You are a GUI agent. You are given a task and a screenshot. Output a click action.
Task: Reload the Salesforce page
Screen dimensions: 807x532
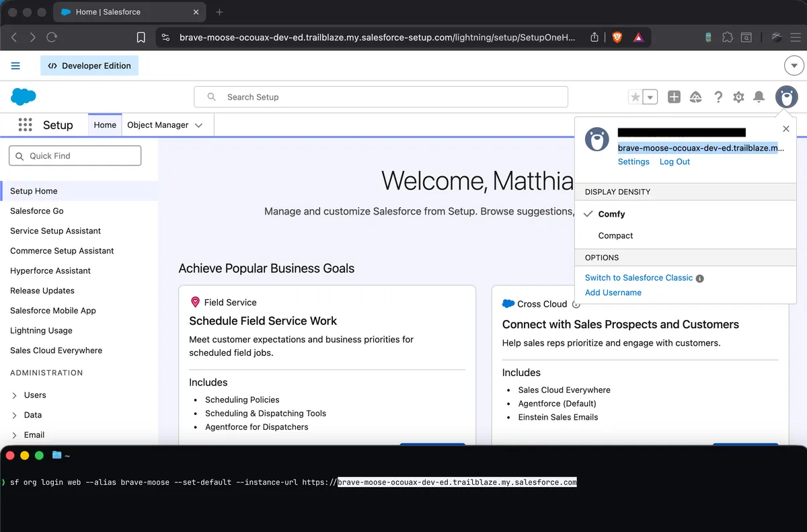pos(52,38)
